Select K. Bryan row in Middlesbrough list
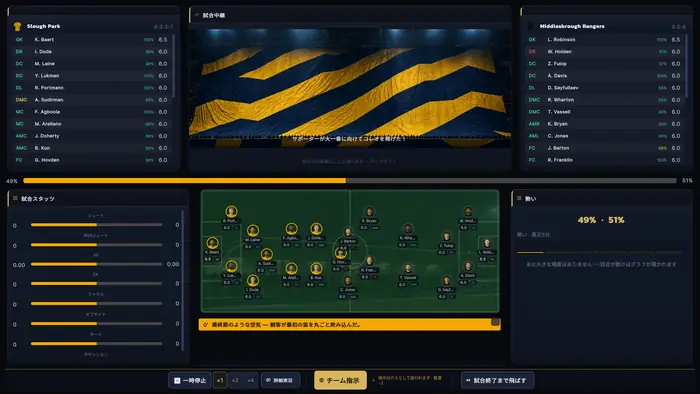 point(604,124)
